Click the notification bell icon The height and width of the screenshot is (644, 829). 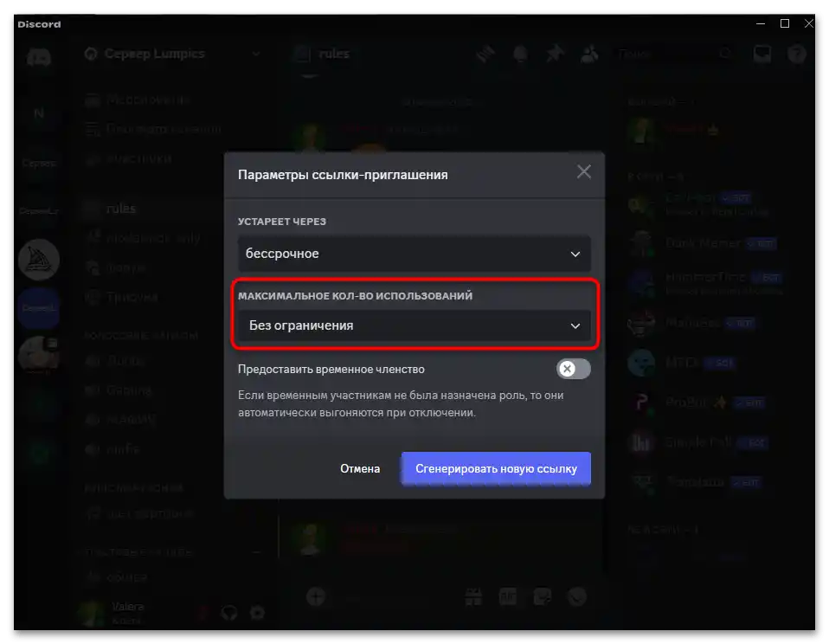(x=521, y=54)
